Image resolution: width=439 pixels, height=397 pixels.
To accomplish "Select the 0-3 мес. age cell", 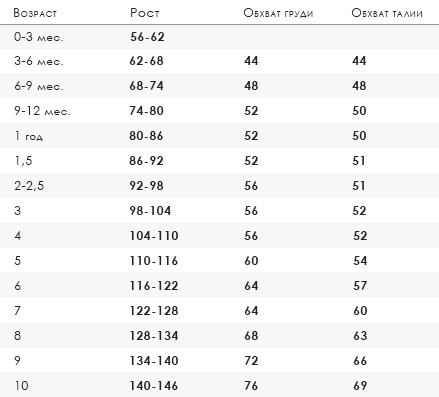I will click(38, 37).
